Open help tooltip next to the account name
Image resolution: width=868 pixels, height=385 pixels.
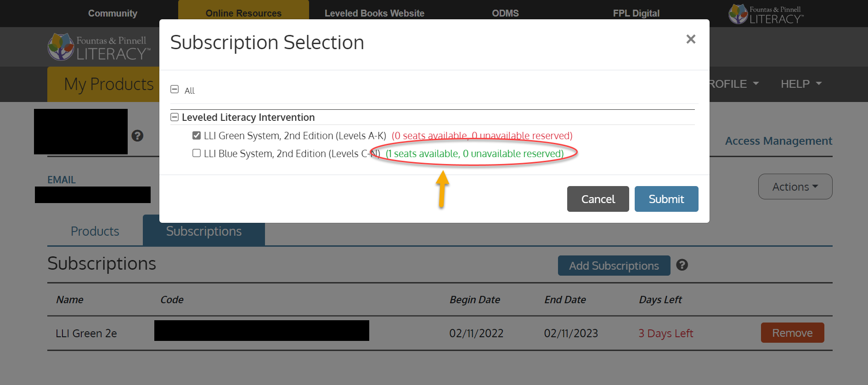pos(137,136)
